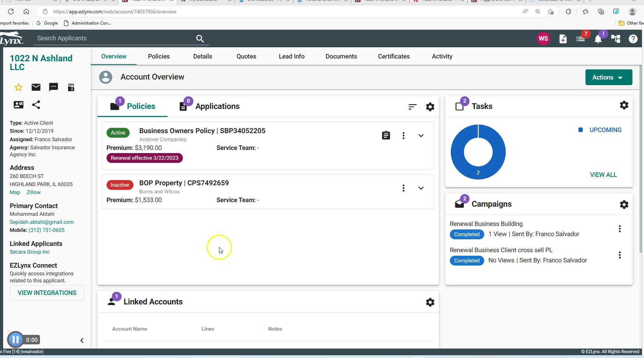Open the notifications bell icon
644x358 pixels.
click(x=598, y=39)
